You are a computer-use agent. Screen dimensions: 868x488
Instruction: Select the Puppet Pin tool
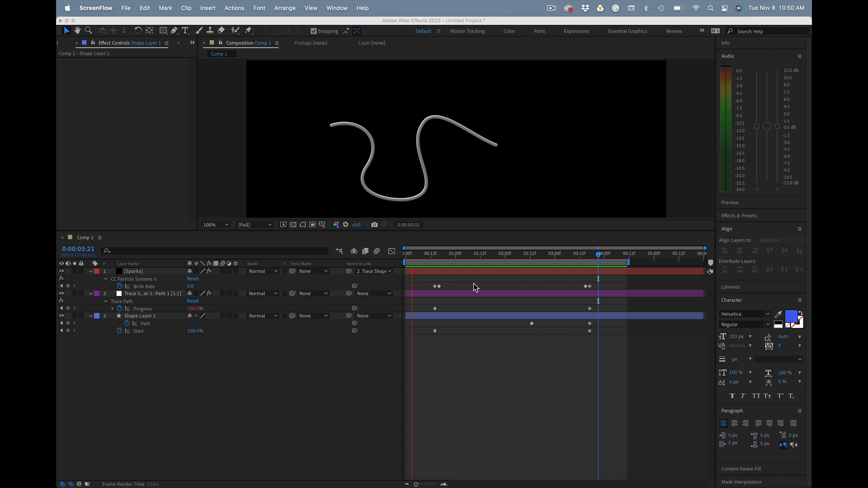pyautogui.click(x=248, y=30)
